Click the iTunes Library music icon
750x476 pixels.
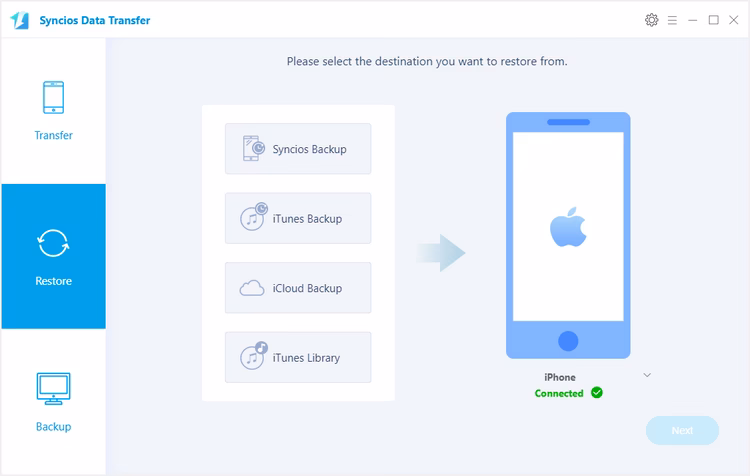point(254,356)
